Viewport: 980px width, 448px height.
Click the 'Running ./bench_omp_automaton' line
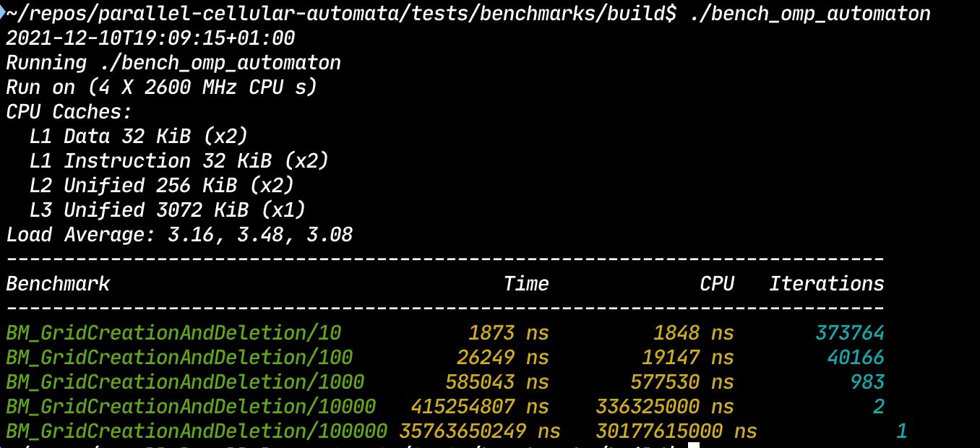point(173,63)
